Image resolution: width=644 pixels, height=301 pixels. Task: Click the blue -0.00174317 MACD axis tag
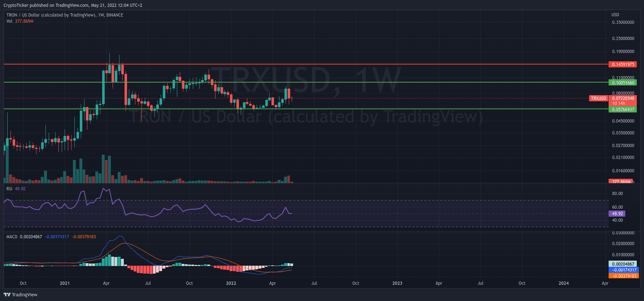pyautogui.click(x=623, y=270)
